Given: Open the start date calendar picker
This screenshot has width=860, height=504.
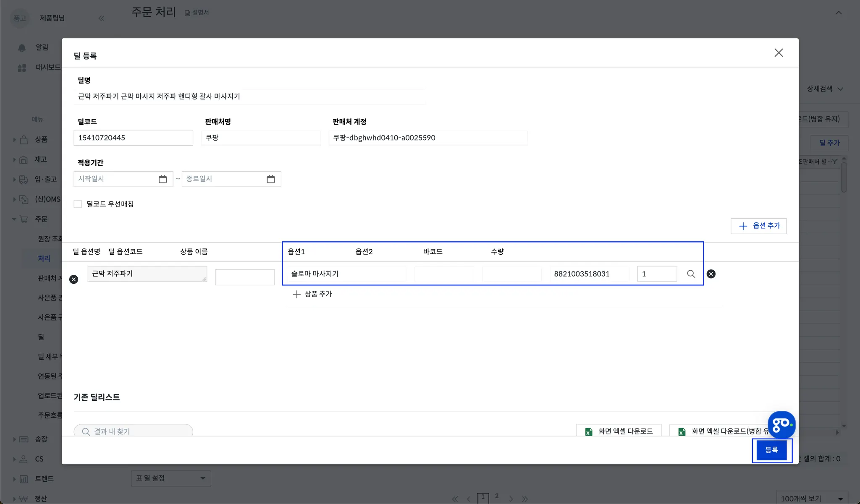Looking at the screenshot, I should 163,179.
